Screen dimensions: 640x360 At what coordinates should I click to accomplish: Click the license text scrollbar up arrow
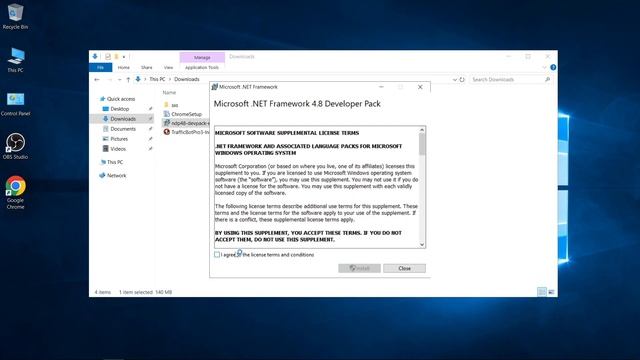point(422,130)
